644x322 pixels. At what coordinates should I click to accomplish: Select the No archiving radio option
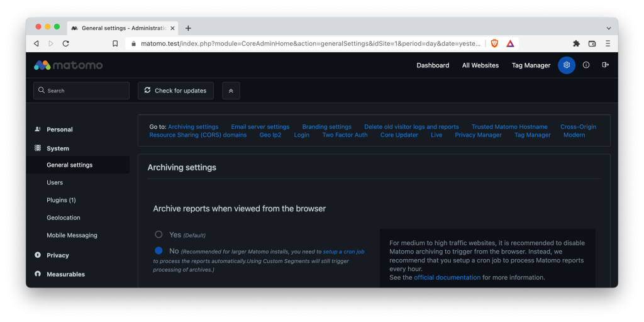coord(158,251)
